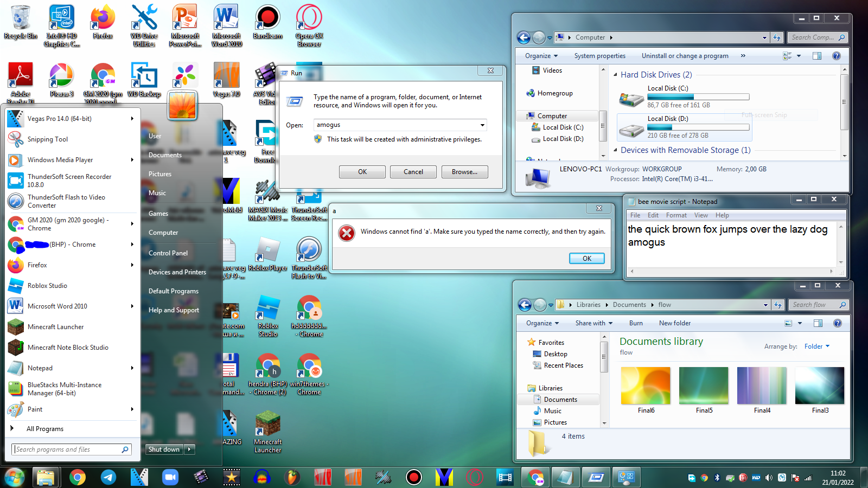
Task: Open Notepad View menu
Action: point(701,215)
